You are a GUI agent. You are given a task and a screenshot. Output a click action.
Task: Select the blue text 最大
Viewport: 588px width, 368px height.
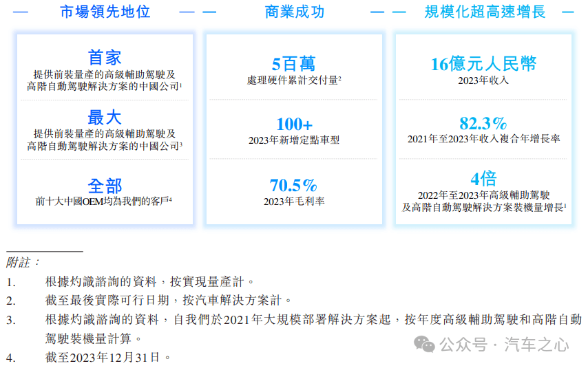(105, 118)
